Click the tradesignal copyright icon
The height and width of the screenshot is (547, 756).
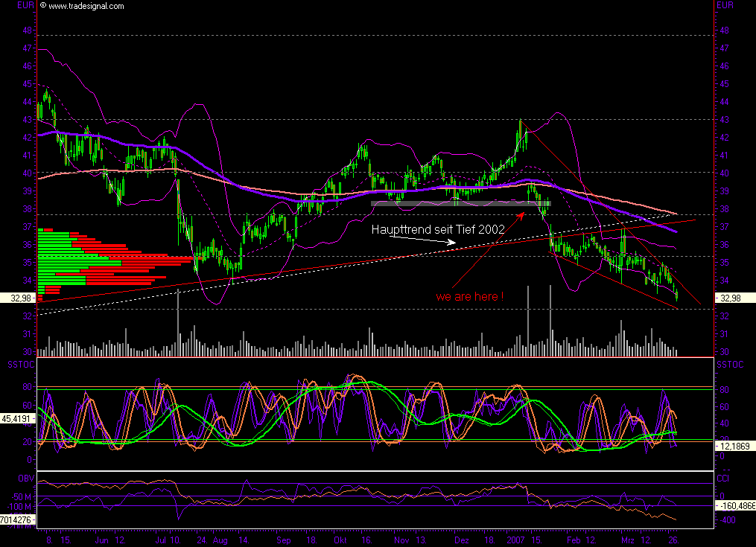42,6
